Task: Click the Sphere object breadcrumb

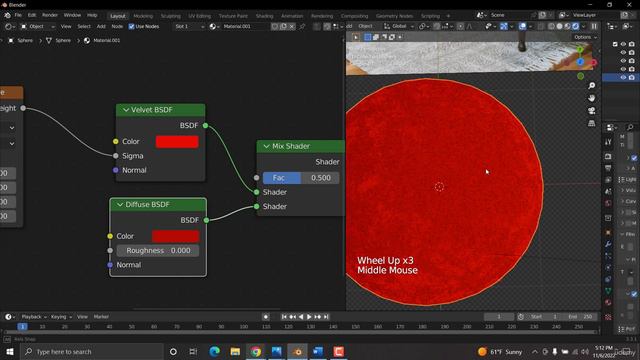Action: [20, 40]
